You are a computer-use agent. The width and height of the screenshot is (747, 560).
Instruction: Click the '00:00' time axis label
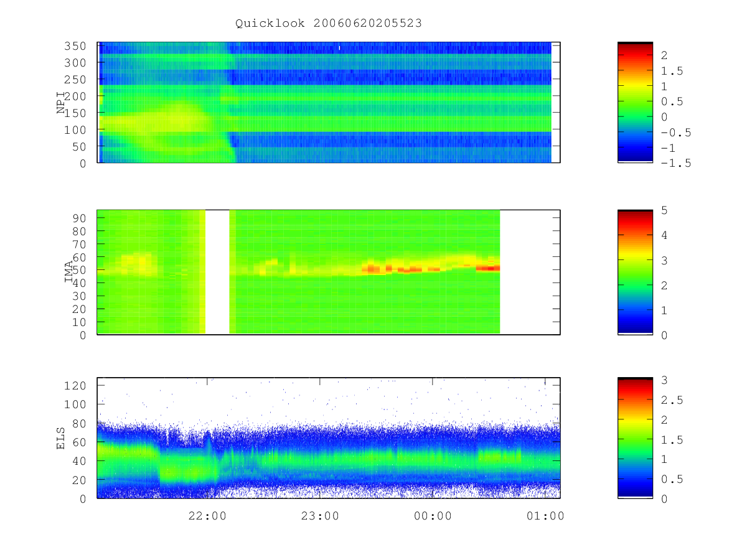click(x=433, y=516)
